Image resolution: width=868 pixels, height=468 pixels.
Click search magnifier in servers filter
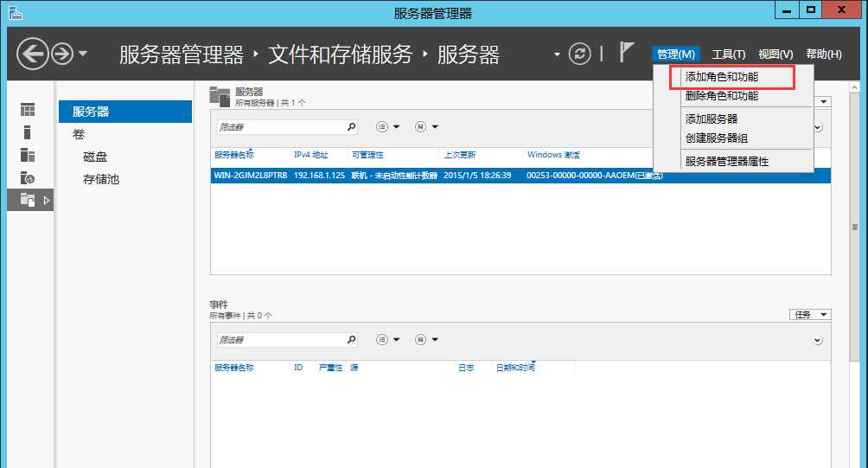point(352,127)
